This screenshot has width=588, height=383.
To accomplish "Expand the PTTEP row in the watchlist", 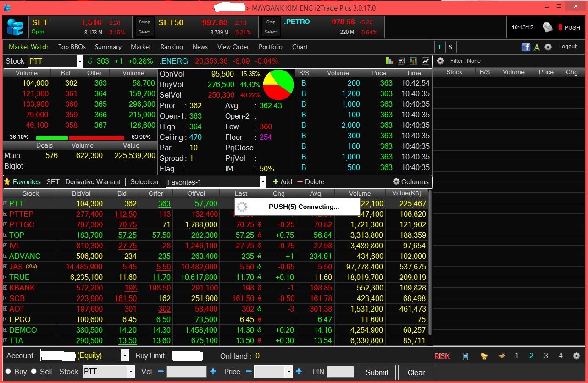I will [x=6, y=214].
